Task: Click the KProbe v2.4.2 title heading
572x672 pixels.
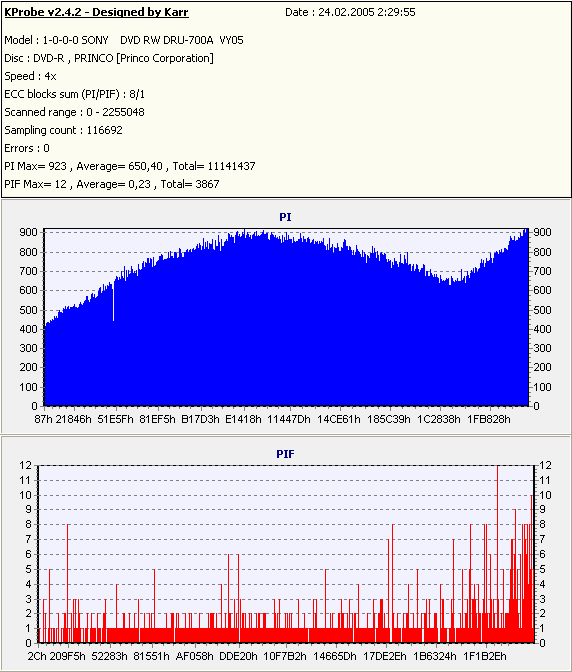Action: (x=96, y=12)
